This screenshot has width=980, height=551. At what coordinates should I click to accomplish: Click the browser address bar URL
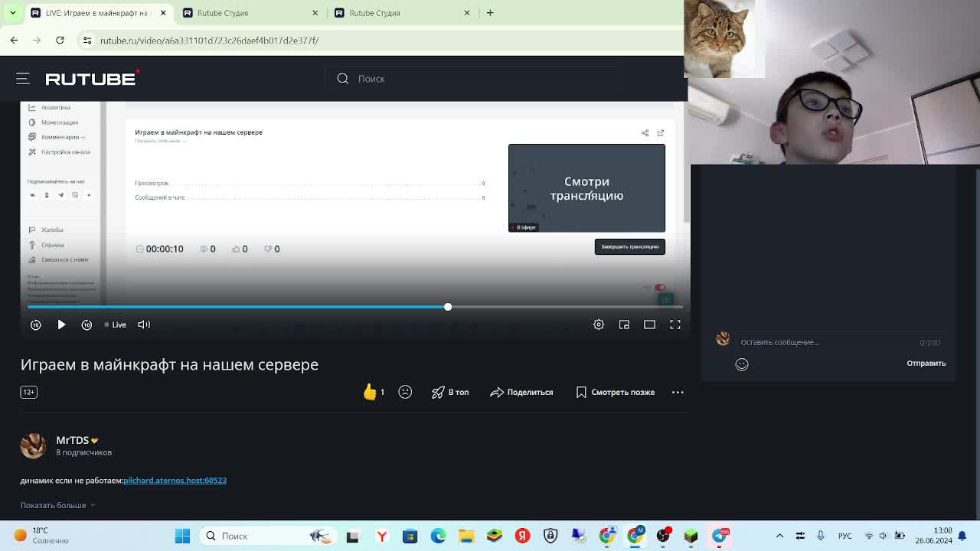[209, 41]
